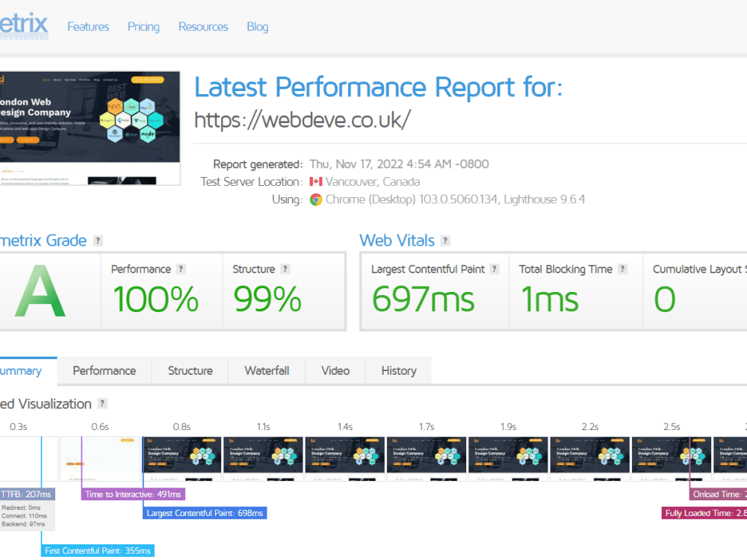Click help icon for Largest Contentful Paint

(x=495, y=269)
